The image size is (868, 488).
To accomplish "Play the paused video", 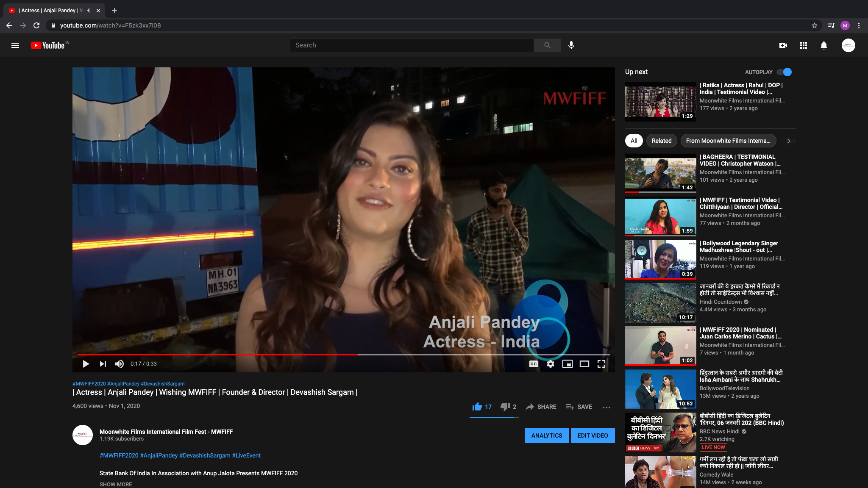I will click(x=86, y=364).
